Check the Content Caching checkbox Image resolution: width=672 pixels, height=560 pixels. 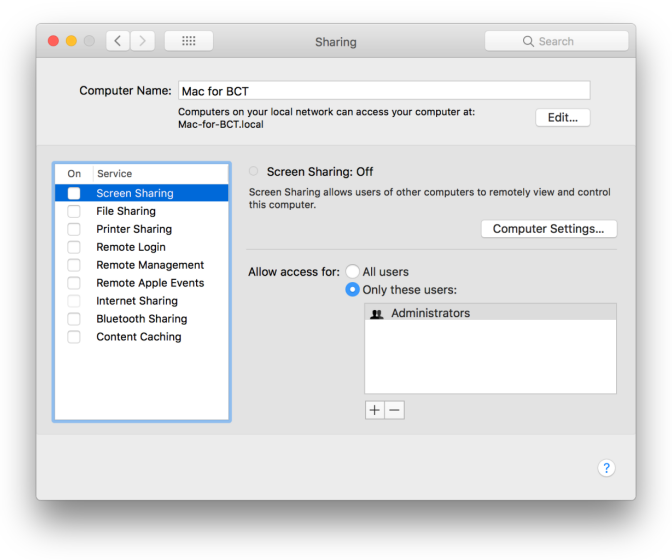[x=74, y=337]
